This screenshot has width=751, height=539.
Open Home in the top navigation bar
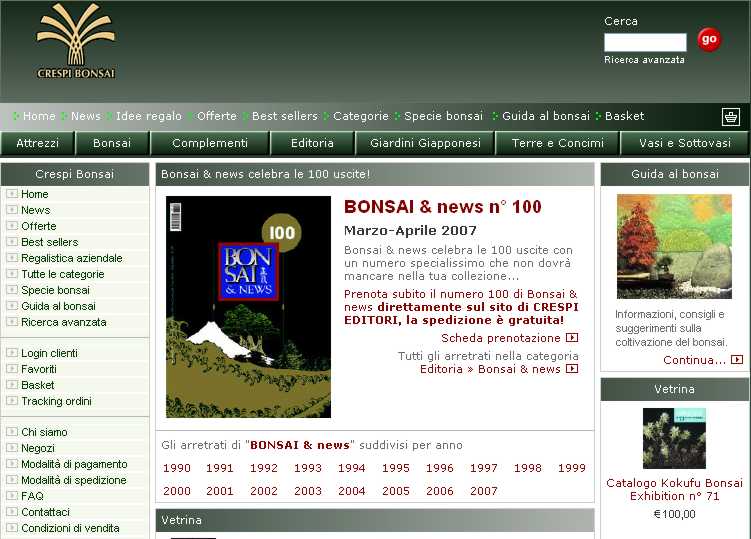pyautogui.click(x=39, y=116)
